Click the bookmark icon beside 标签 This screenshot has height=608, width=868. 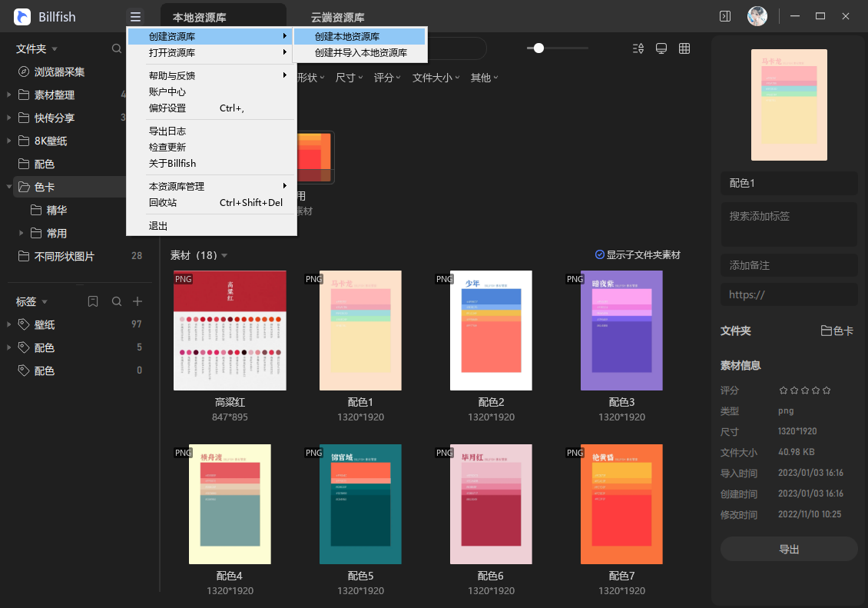click(93, 301)
